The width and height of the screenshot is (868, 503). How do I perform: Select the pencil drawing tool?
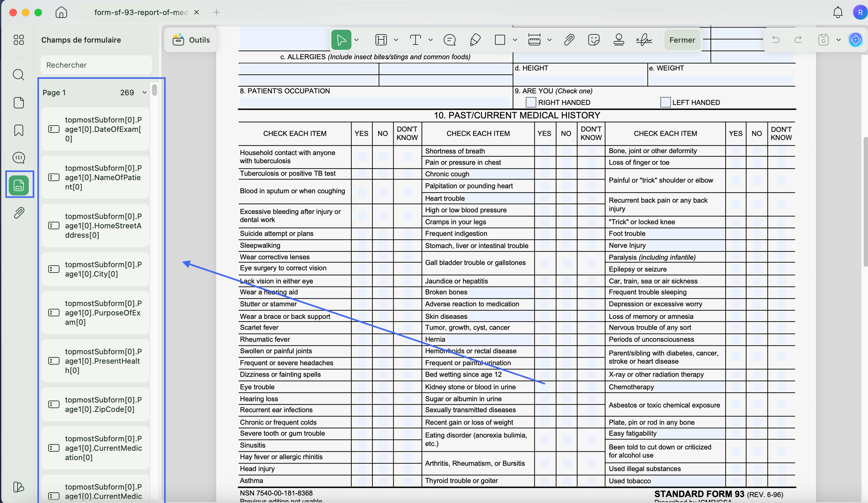coord(475,40)
